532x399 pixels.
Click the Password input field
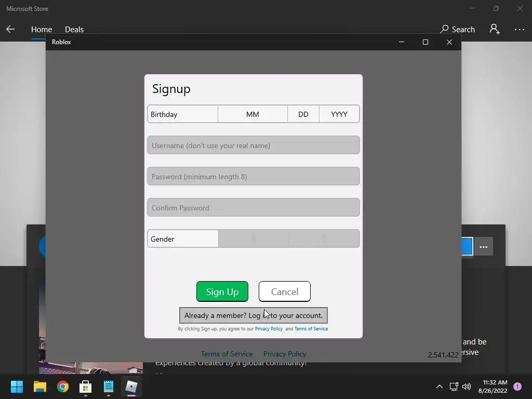254,177
